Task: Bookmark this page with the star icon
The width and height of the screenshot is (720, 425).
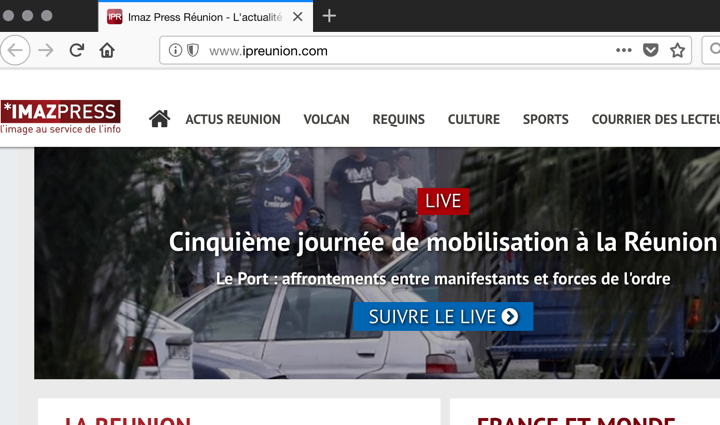Action: (x=677, y=50)
